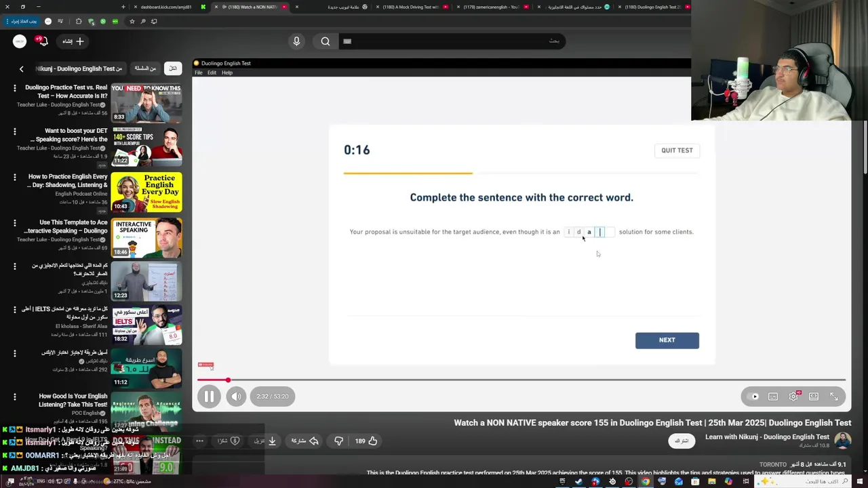Viewport: 868px width, 488px height.
Task: Open 'Use This Template to Ace' video title
Action: [66, 226]
